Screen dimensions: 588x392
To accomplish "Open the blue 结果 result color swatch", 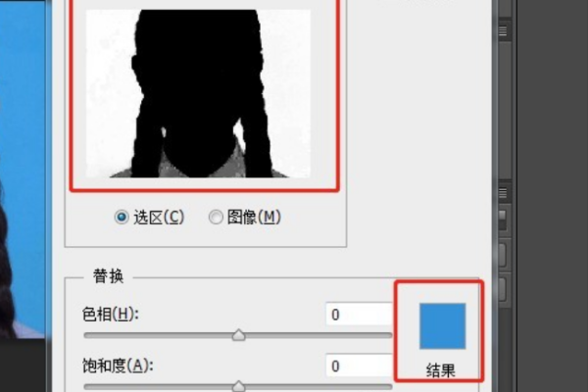I will [x=443, y=326].
